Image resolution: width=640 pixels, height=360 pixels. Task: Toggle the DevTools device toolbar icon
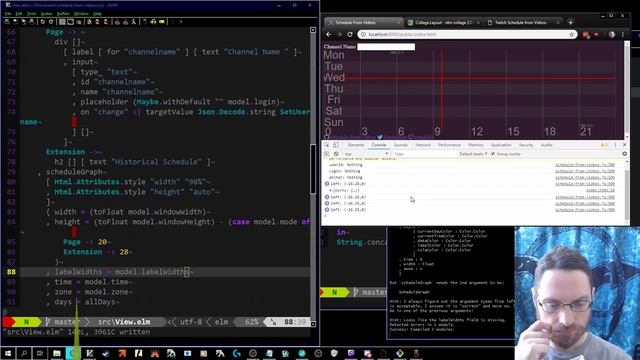(336, 145)
